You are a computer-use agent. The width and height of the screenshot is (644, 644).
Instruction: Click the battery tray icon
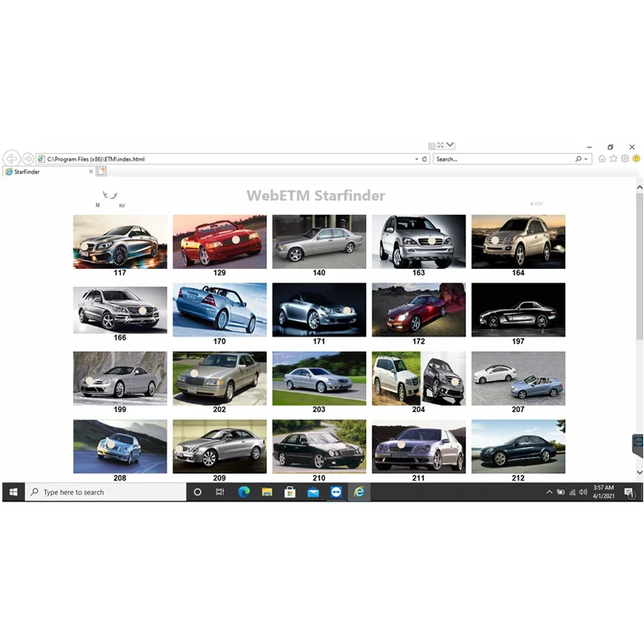pyautogui.click(x=560, y=492)
